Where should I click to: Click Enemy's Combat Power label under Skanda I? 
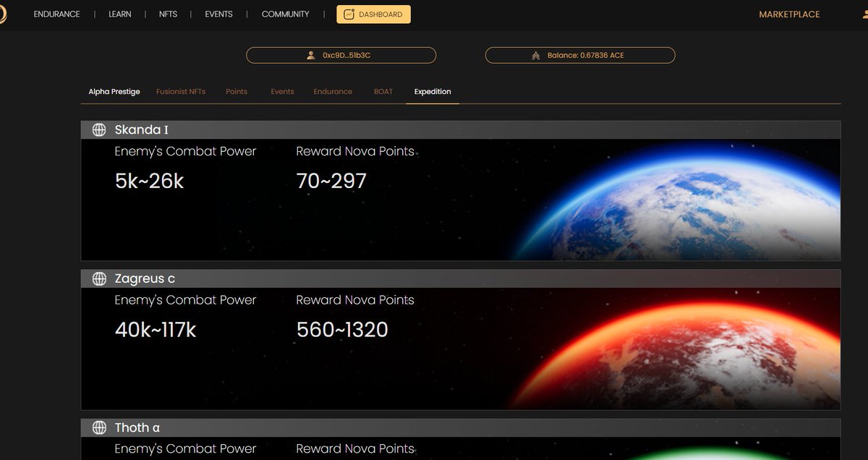[185, 152]
